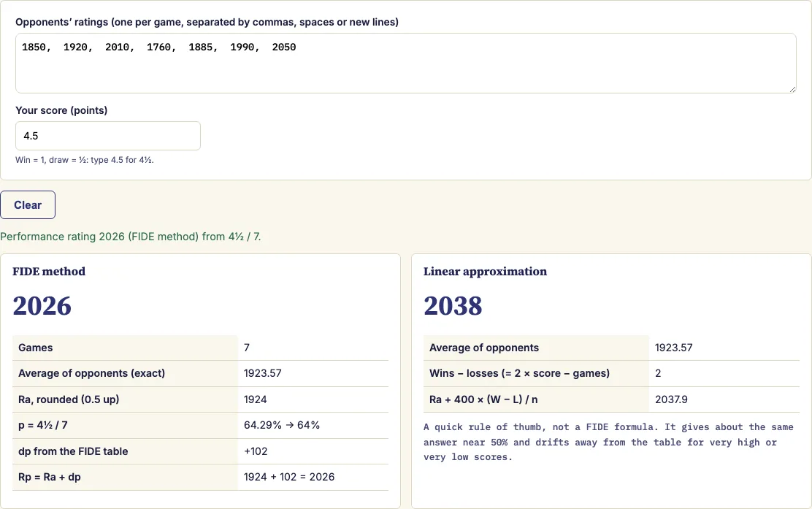The width and height of the screenshot is (812, 509).
Task: Click 'Average of opponents' in Linear approximation
Action: [484, 348]
